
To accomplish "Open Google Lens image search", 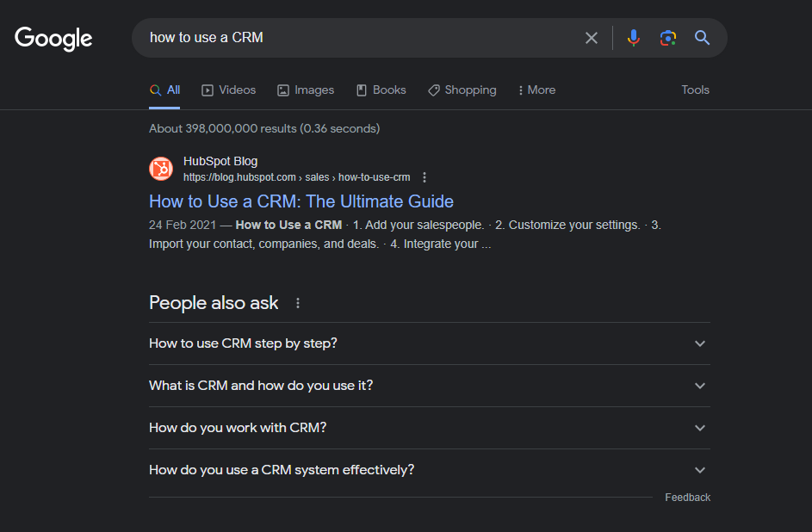I will click(668, 38).
